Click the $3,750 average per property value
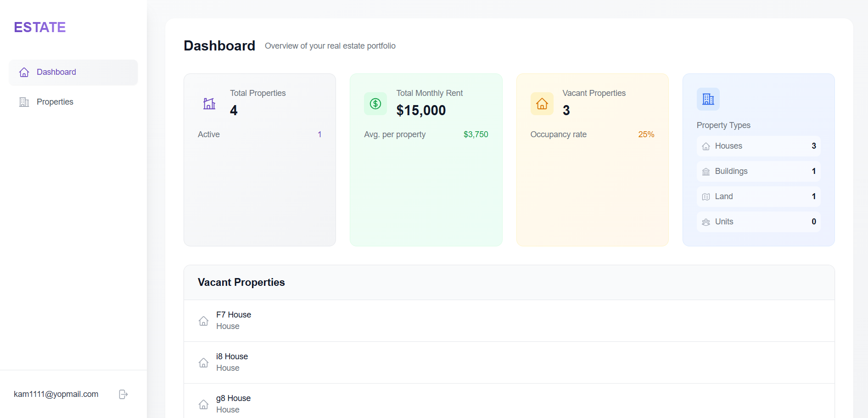Viewport: 868px width, 418px height. pyautogui.click(x=476, y=134)
